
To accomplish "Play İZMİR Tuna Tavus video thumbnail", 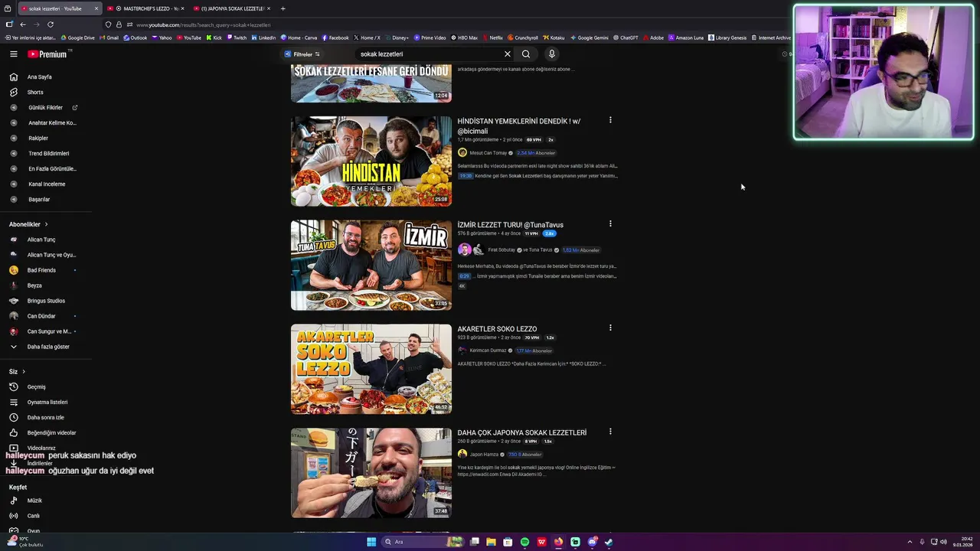I will (x=371, y=266).
